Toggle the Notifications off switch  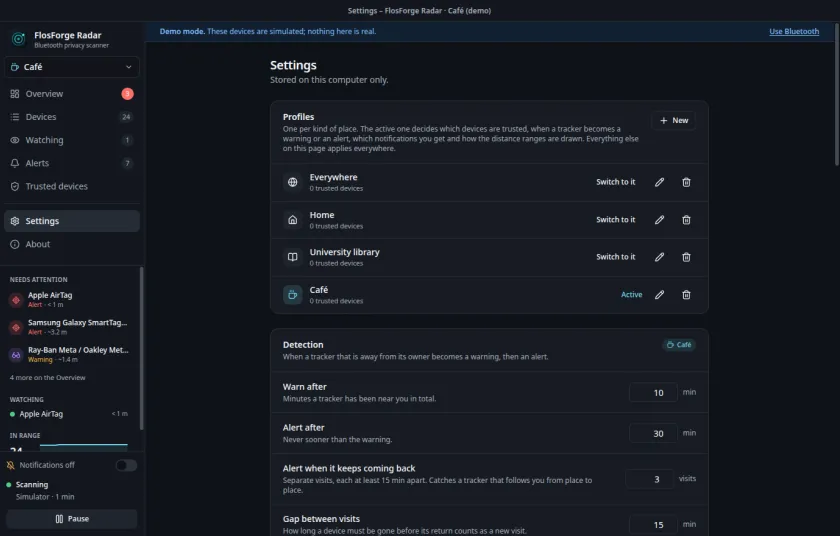point(126,465)
